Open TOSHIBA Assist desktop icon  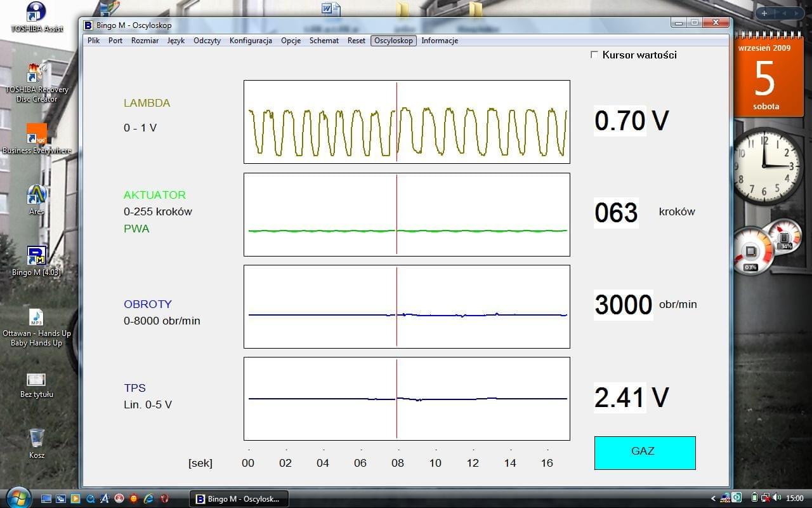[x=37, y=17]
